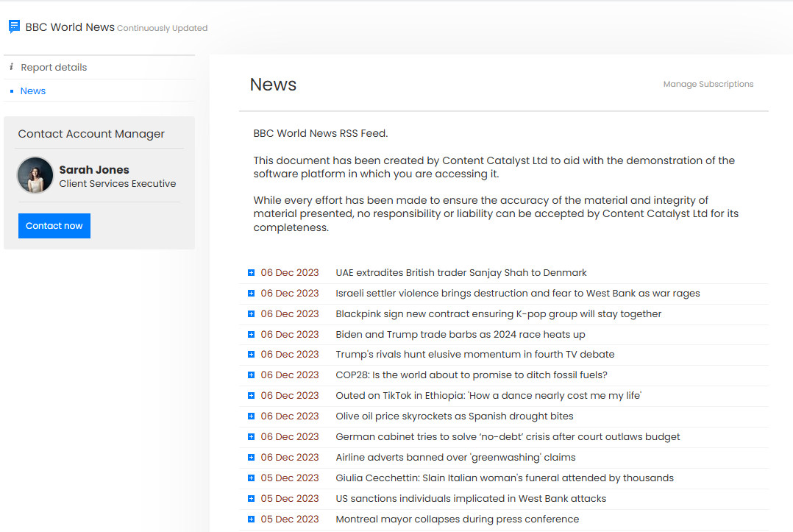Viewport: 793px width, 532px height.
Task: Click plus icon for Outed on TikTok story
Action: pos(251,396)
